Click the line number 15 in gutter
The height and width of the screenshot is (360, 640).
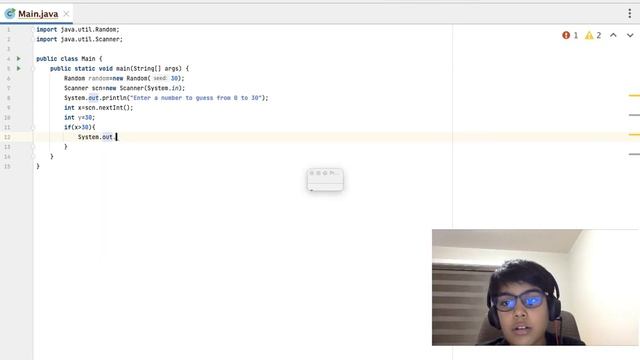[x=7, y=167]
